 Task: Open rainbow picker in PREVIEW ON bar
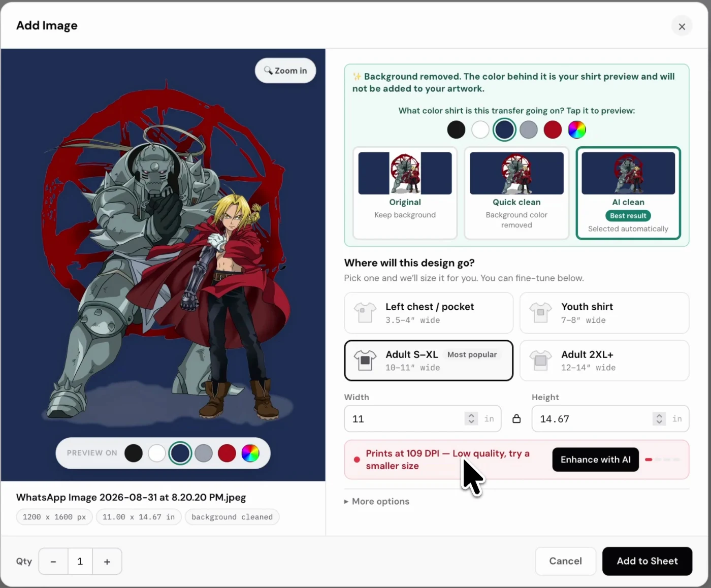(250, 453)
